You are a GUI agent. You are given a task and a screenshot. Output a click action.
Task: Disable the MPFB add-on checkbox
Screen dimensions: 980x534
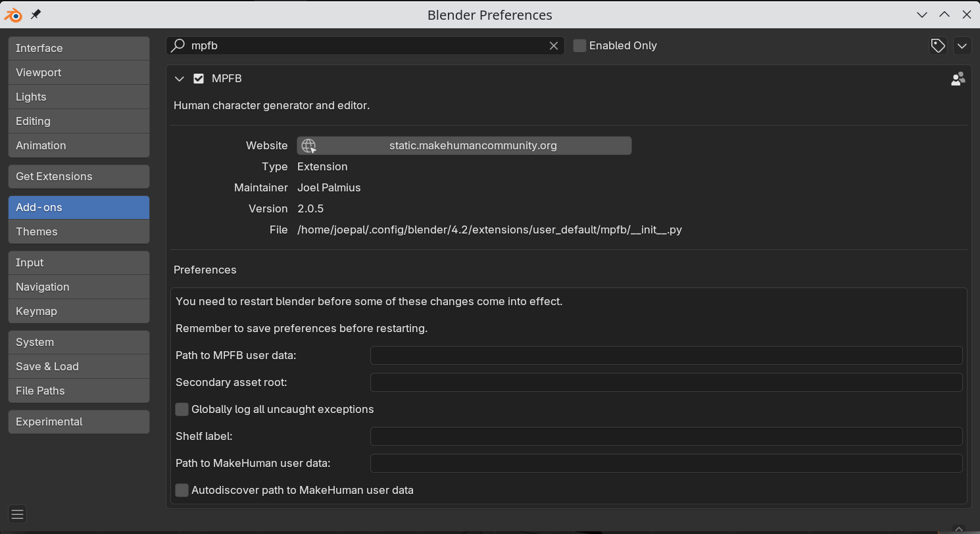199,79
